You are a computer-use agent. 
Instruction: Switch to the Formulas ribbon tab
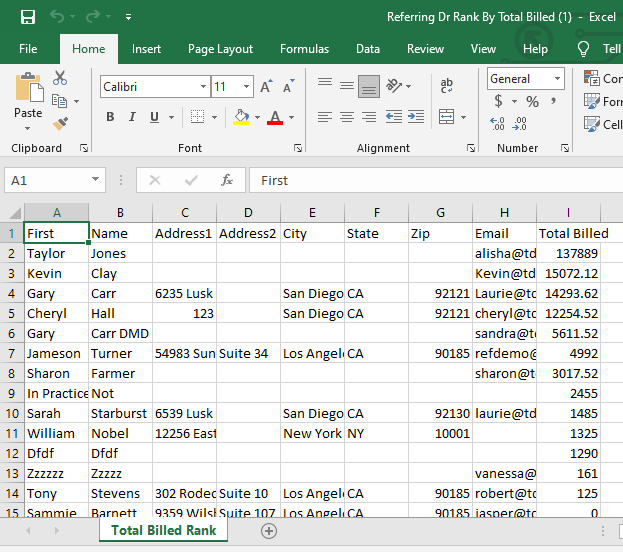(x=304, y=49)
